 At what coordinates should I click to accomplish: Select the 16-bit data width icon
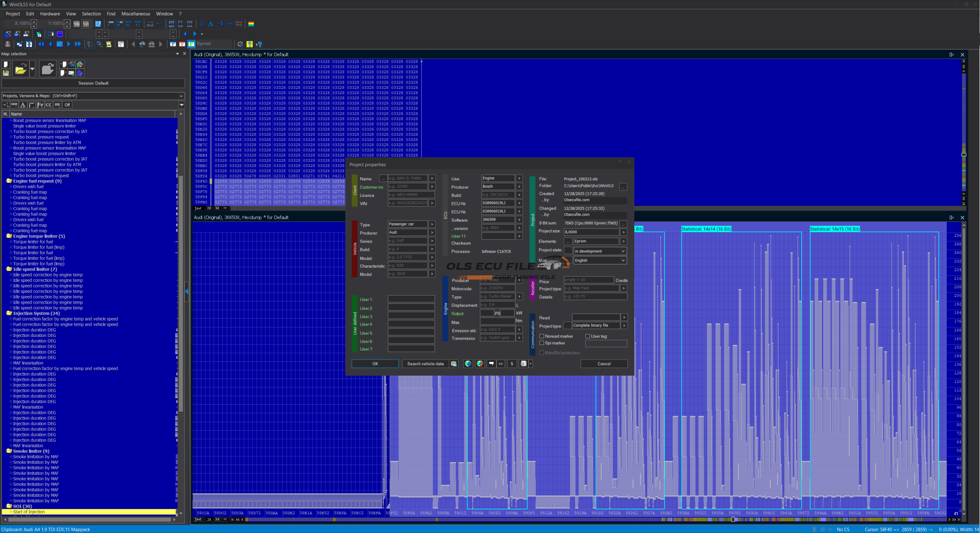pos(119,24)
